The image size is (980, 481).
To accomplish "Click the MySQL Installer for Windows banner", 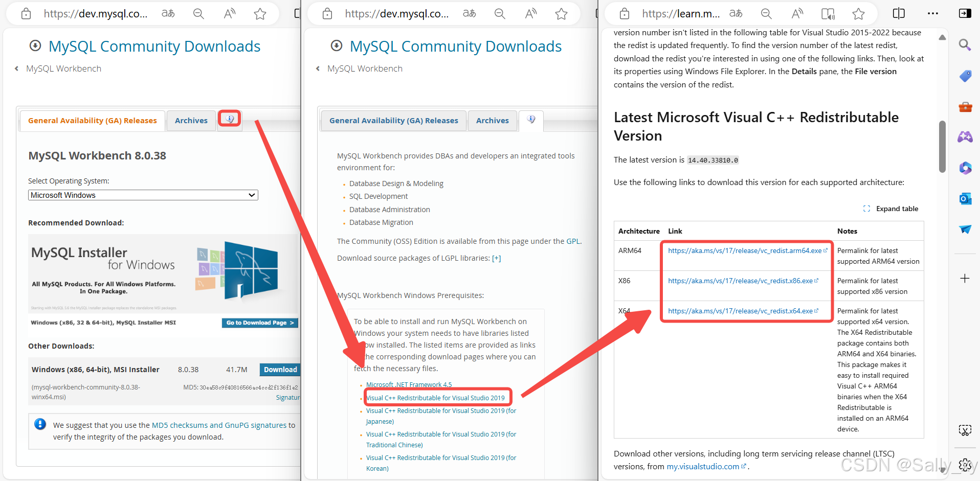I will tap(163, 273).
